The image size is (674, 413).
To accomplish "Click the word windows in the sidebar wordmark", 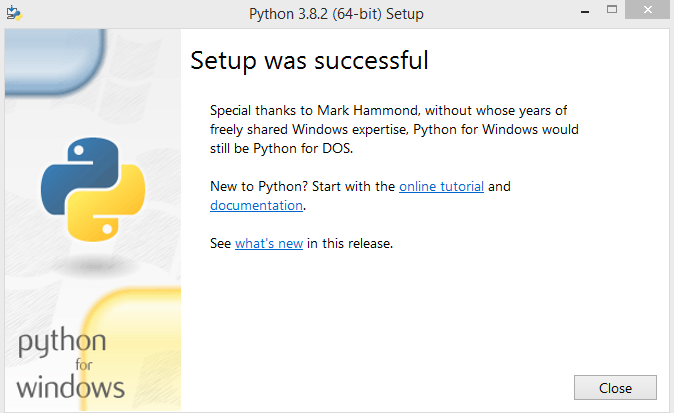I will pos(70,387).
